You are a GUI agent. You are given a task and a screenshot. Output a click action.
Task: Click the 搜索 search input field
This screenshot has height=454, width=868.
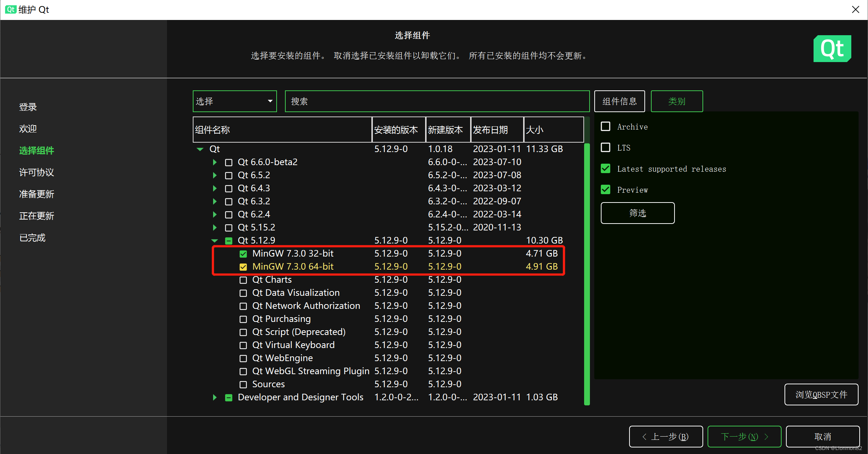(437, 101)
